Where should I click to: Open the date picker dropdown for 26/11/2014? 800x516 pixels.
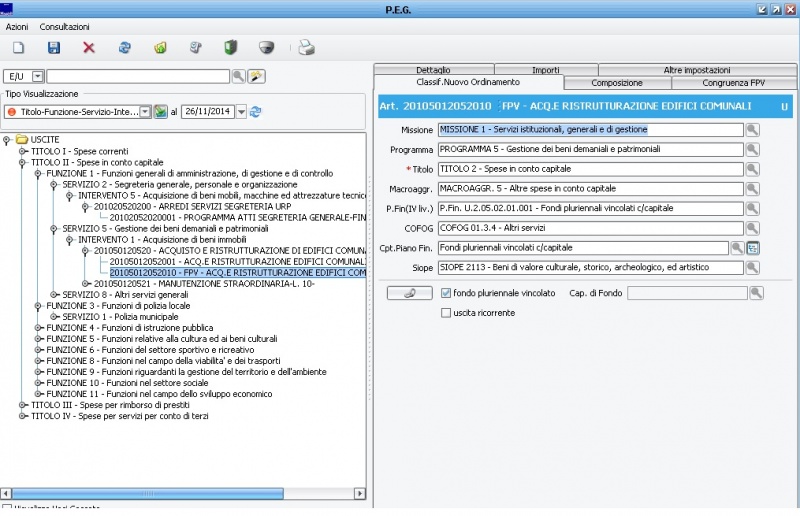[x=241, y=112]
